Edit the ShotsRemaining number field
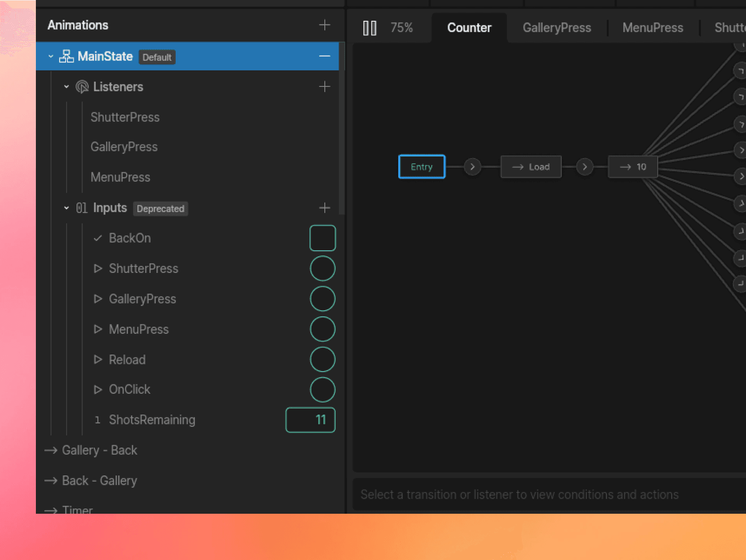Screen dimensions: 746x560 tap(310, 420)
